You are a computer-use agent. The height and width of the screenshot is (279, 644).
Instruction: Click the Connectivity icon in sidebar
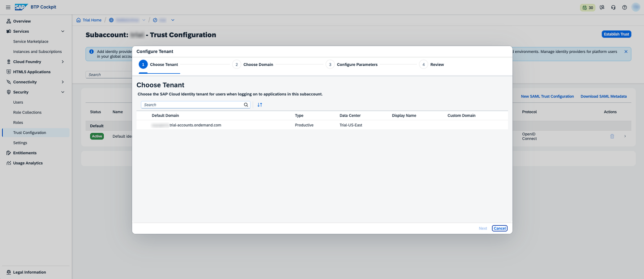(9, 82)
